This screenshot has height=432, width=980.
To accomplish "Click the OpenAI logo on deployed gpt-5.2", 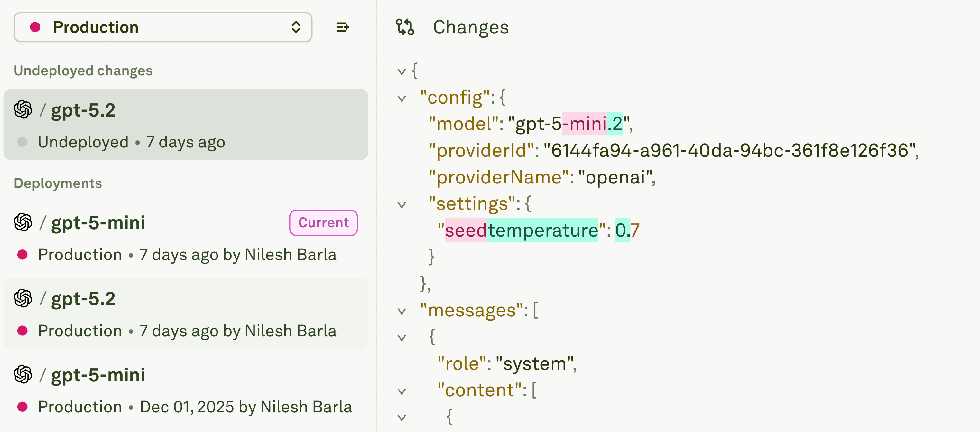I will click(23, 298).
